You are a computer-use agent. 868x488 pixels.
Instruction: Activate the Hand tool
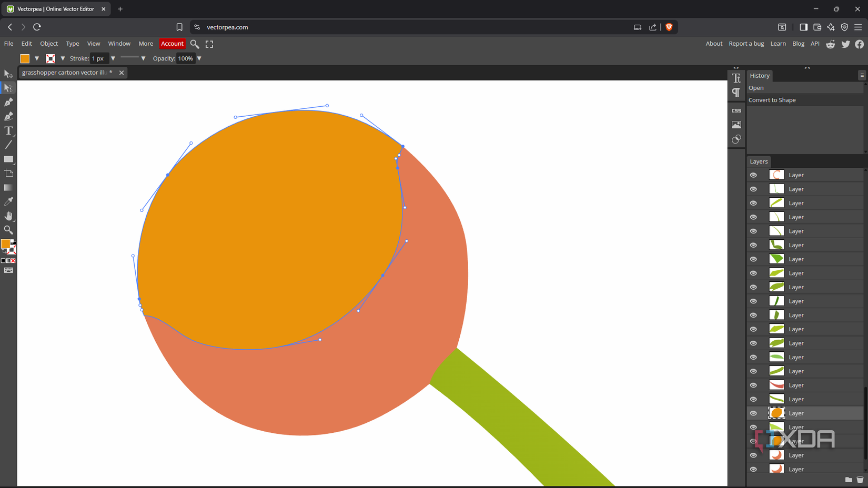[x=8, y=216]
